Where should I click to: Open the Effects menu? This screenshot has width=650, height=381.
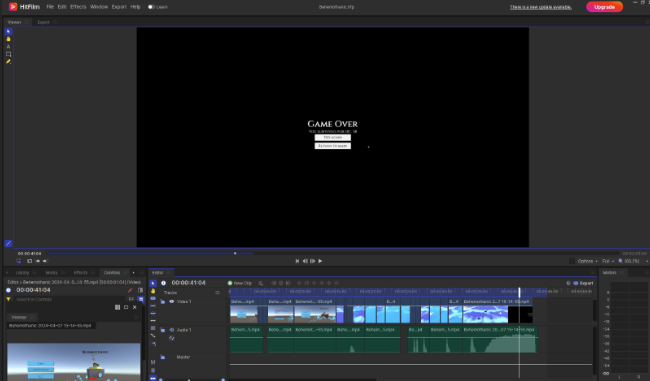click(x=78, y=7)
